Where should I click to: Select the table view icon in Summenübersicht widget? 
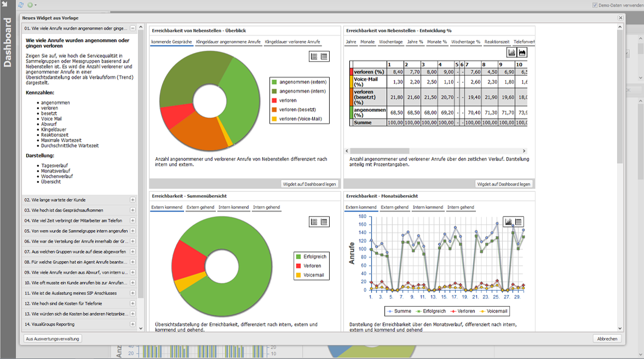click(x=324, y=222)
